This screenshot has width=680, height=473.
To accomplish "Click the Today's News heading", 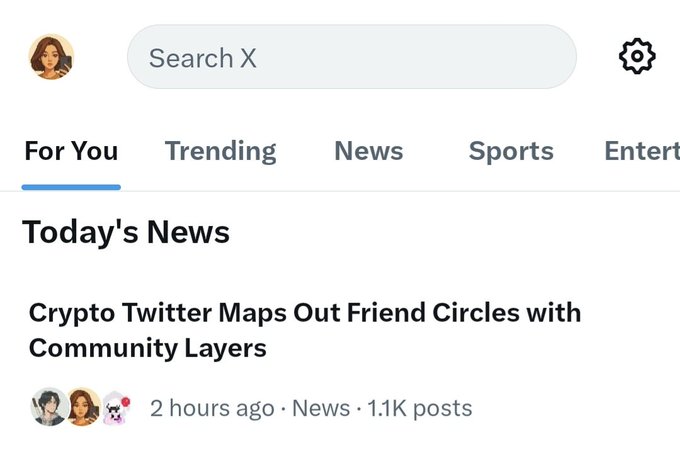I will coord(126,232).
